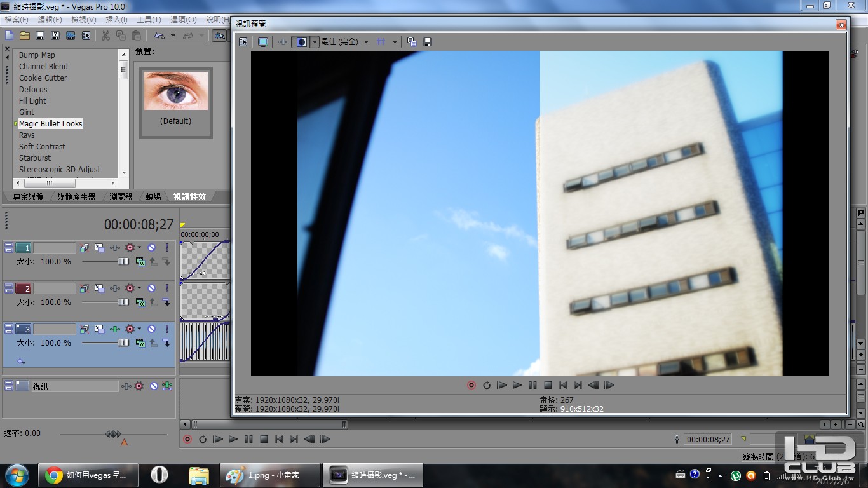Switch preview to external monitor

pyautogui.click(x=263, y=42)
